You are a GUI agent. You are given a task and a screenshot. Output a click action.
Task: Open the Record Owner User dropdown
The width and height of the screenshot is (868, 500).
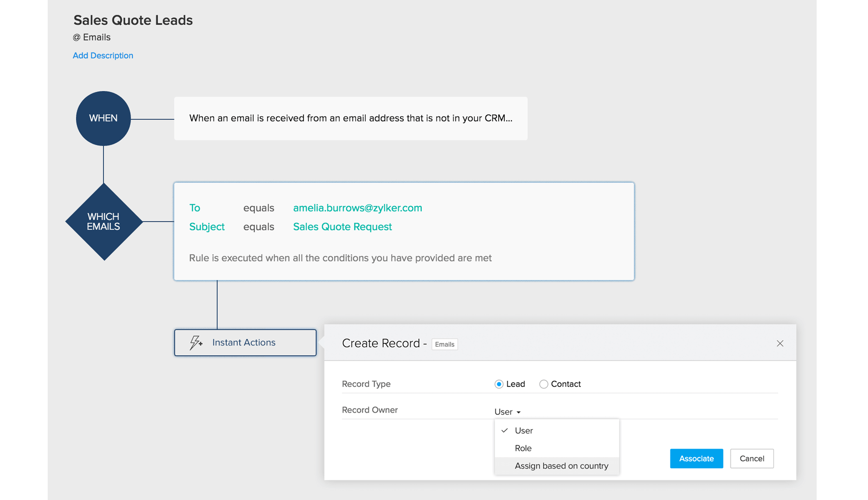[507, 412]
